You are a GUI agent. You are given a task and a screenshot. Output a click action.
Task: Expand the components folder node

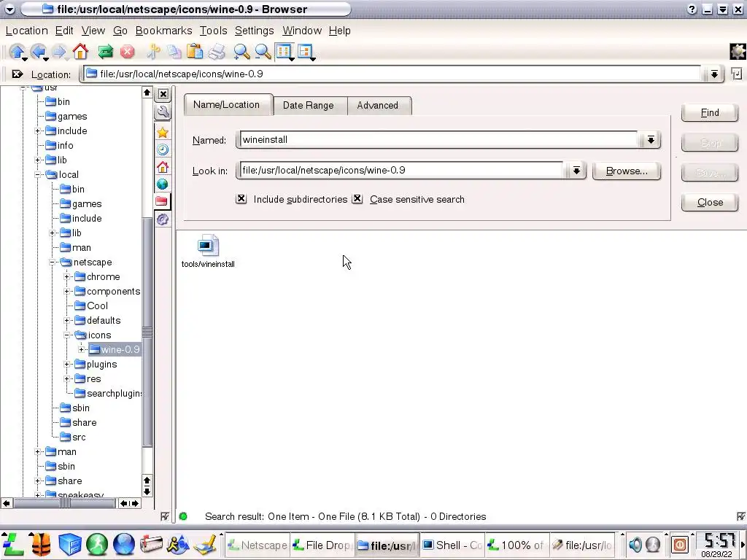tap(67, 292)
